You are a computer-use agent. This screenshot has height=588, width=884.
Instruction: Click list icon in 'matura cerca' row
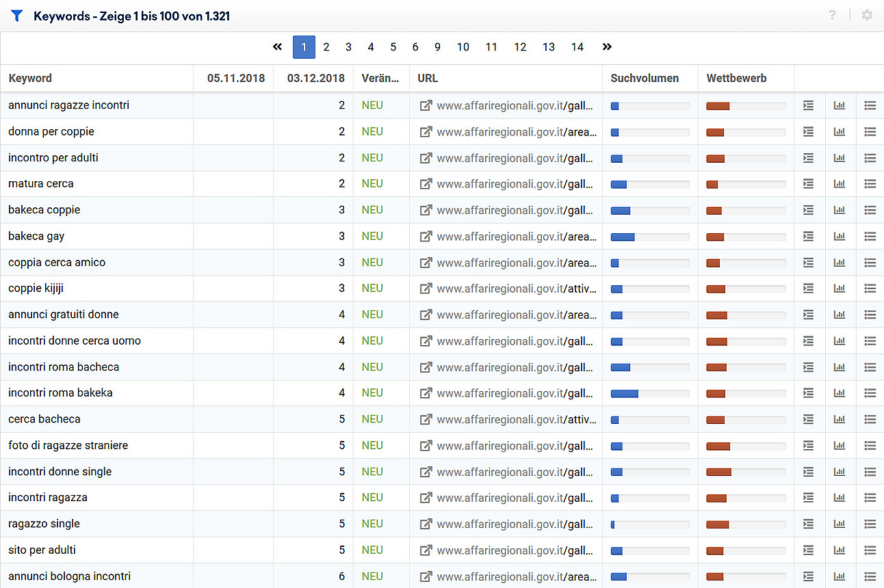[x=870, y=184]
